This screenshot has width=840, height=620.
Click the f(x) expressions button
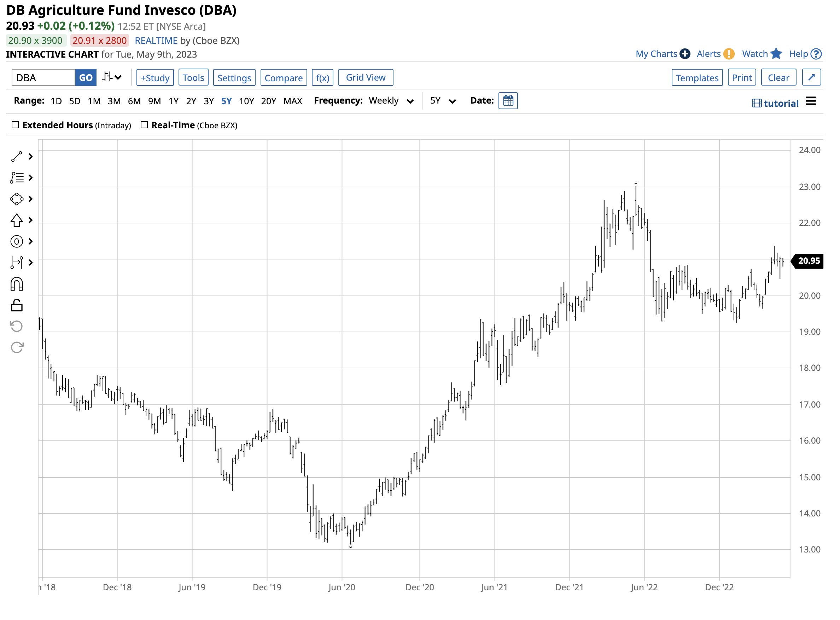point(323,78)
